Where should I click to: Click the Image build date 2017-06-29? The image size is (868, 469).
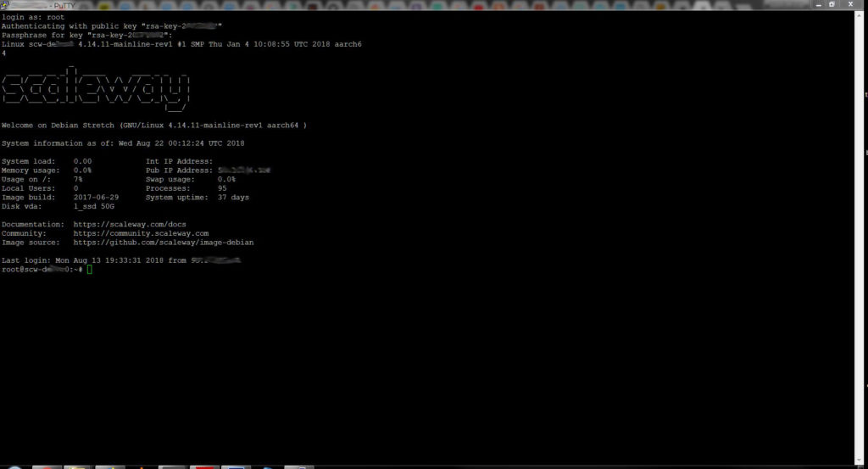pyautogui.click(x=96, y=198)
